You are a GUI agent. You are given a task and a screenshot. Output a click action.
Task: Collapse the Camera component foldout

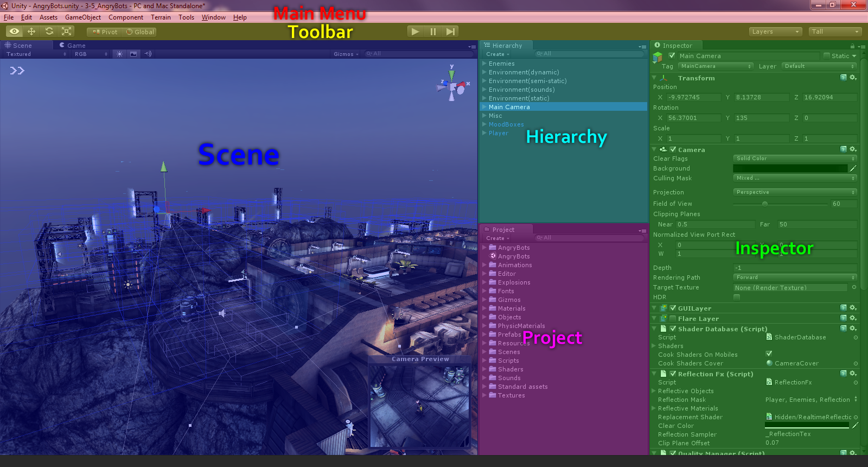pos(654,149)
